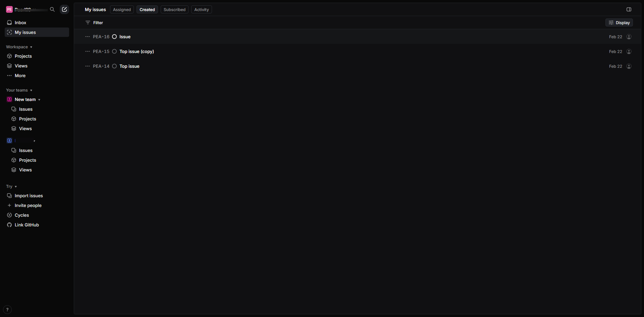Toggle the right sidebar panel icon
The image size is (644, 317).
pyautogui.click(x=629, y=9)
